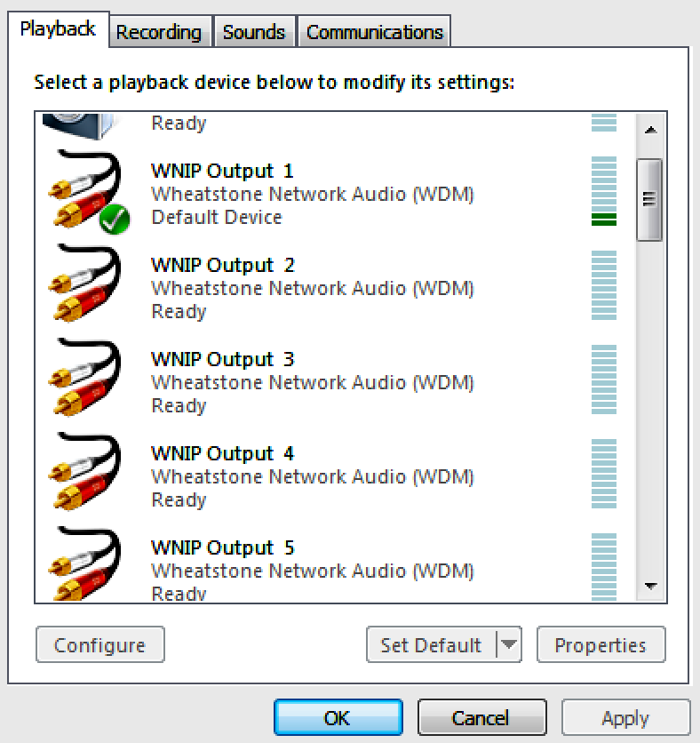Click the level meter for WNIP Output 2
The image size is (700, 743).
(x=604, y=285)
